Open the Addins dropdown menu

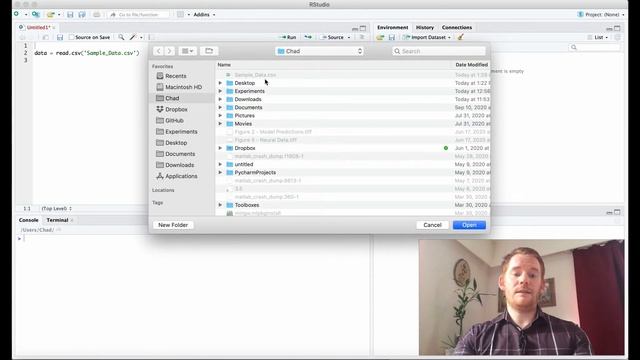tap(204, 14)
